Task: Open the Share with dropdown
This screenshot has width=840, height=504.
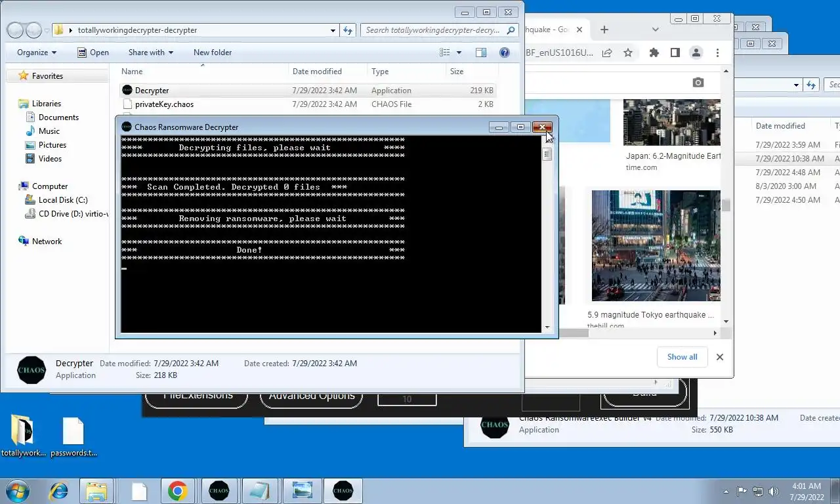Action: (x=151, y=52)
